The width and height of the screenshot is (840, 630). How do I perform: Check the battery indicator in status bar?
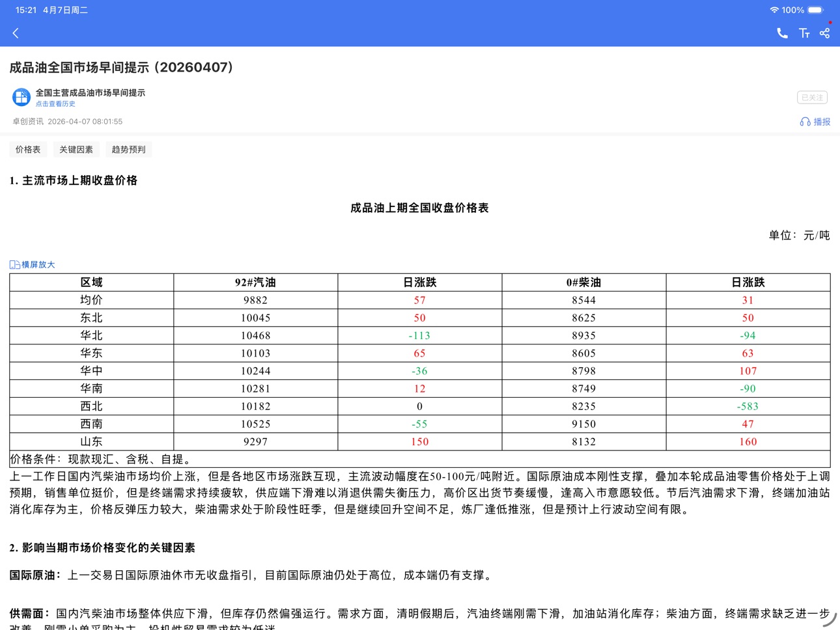tap(816, 10)
